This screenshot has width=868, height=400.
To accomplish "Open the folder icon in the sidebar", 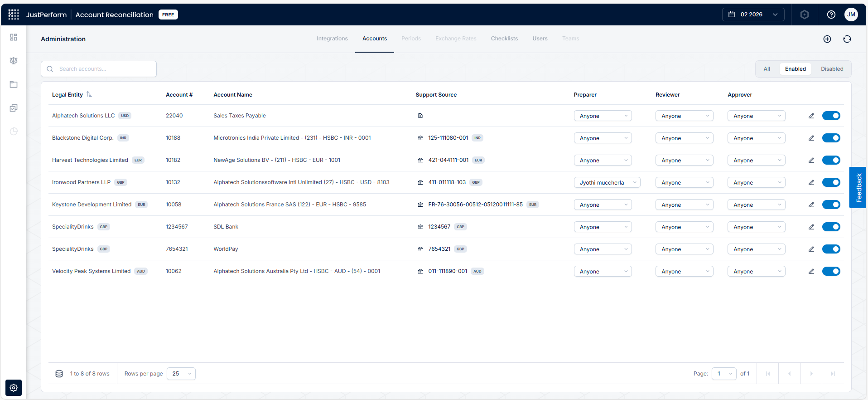I will coord(14,84).
